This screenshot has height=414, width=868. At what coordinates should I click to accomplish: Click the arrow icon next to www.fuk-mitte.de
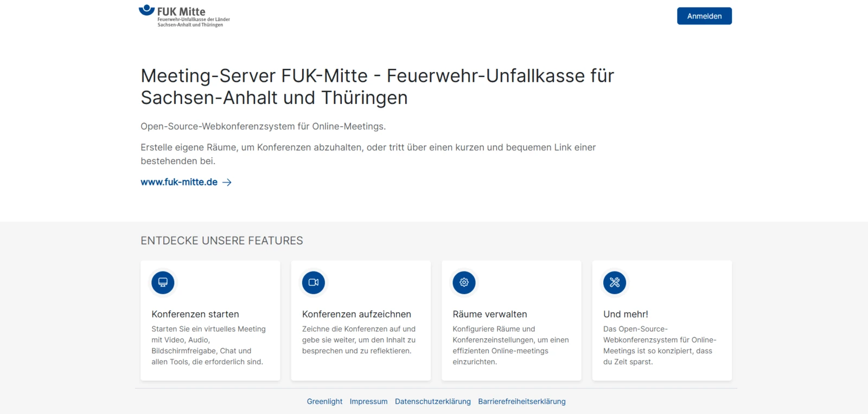pyautogui.click(x=227, y=183)
